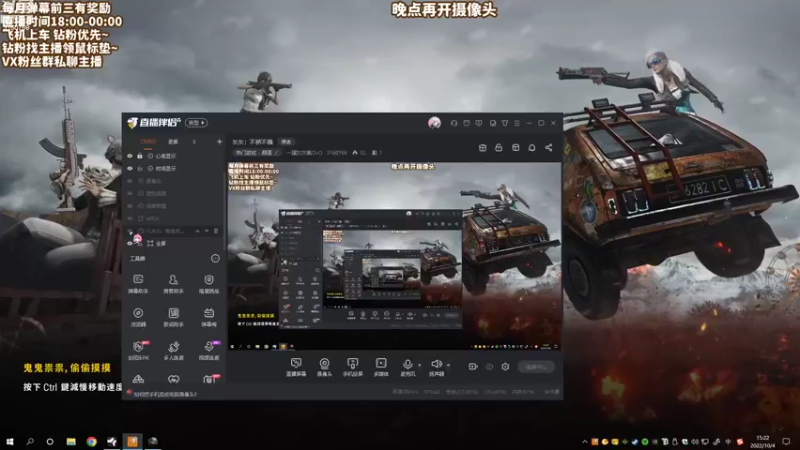
Task: Open notifications with the bell icon
Action: pos(532,147)
